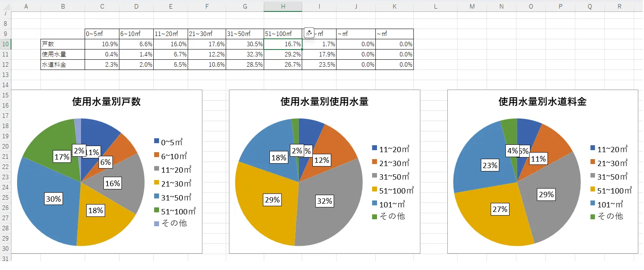Click the 使用水量 row label cell
644x270 pixels.
63,54
